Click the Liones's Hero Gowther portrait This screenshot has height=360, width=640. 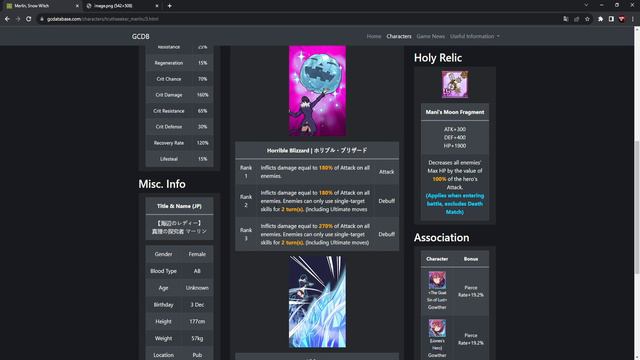(x=437, y=329)
